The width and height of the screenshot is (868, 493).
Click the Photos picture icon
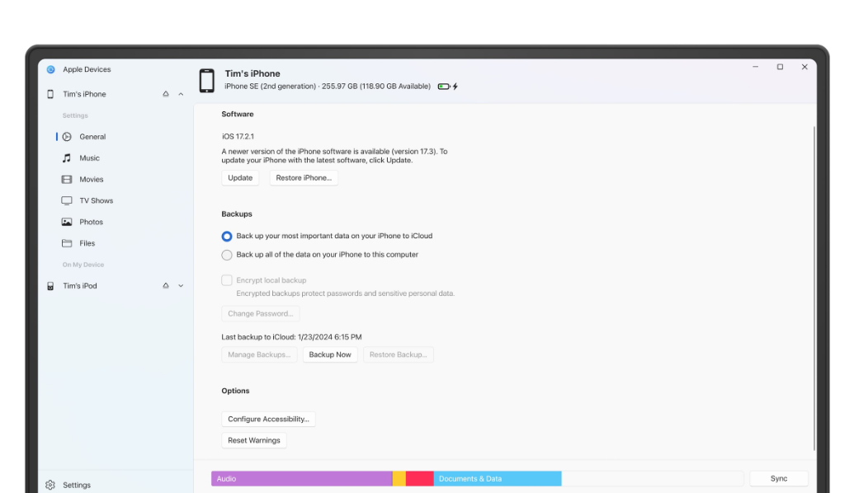(x=67, y=222)
